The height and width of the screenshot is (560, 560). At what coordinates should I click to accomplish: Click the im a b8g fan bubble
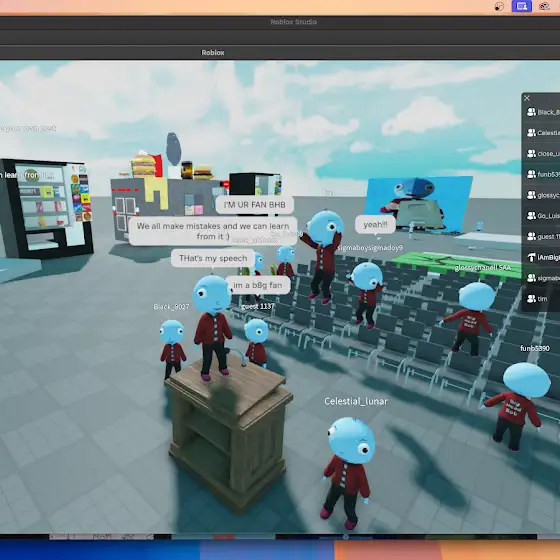[258, 285]
